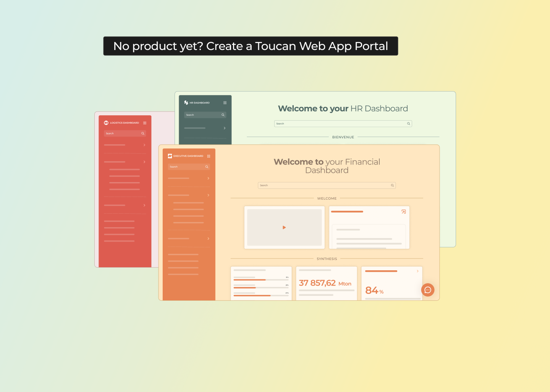Expand the topmost chevron in the Executive sidebar

(208, 178)
